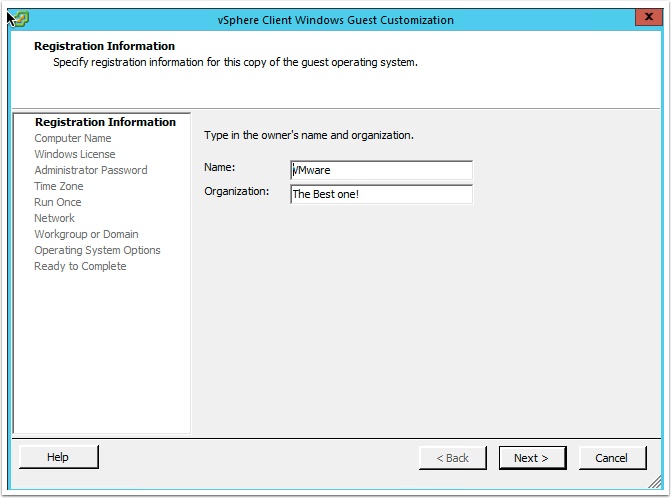This screenshot has width=671, height=498.
Task: Grab the window resize grip corner
Action: 655,482
